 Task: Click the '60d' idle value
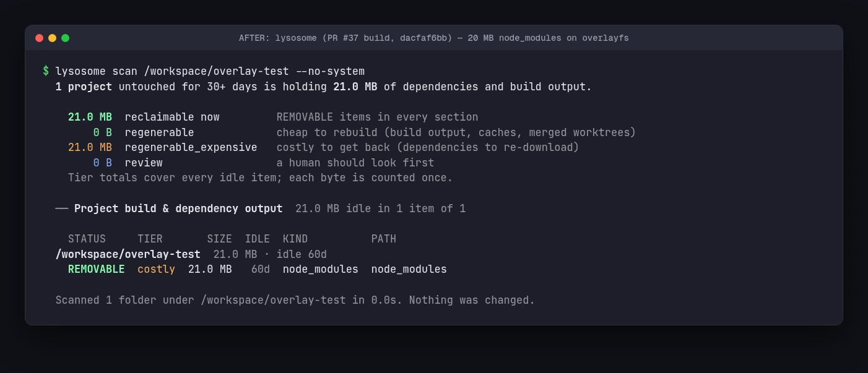tap(261, 269)
